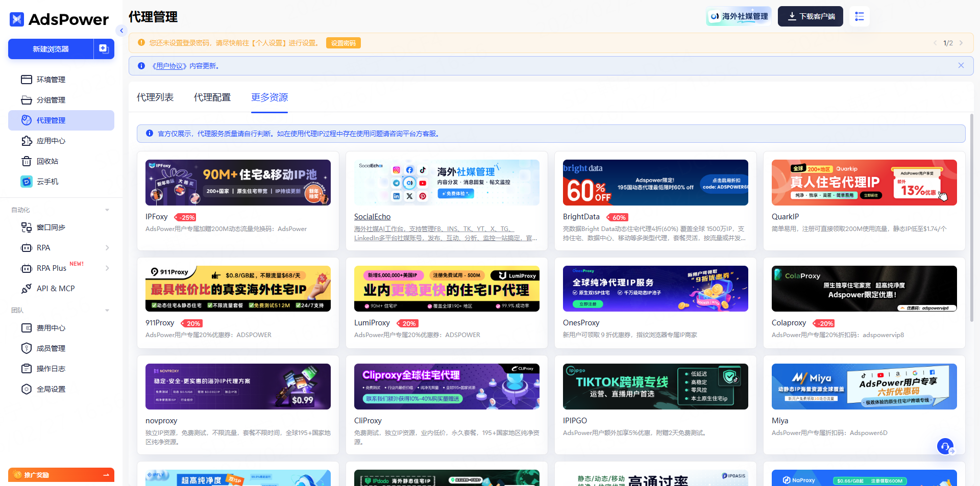Click the task list icon at top right

tap(860, 16)
